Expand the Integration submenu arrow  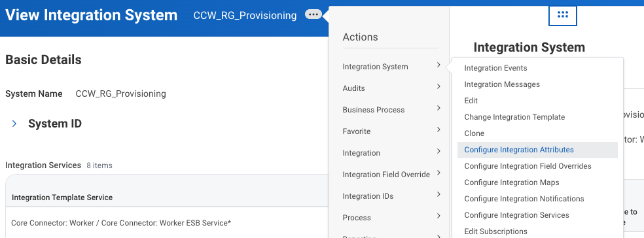coord(438,152)
